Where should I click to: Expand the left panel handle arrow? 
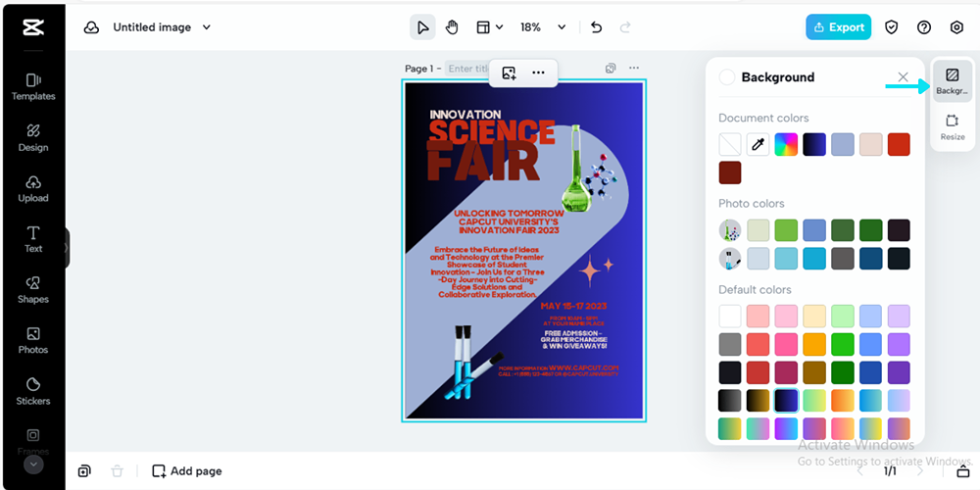tap(67, 248)
